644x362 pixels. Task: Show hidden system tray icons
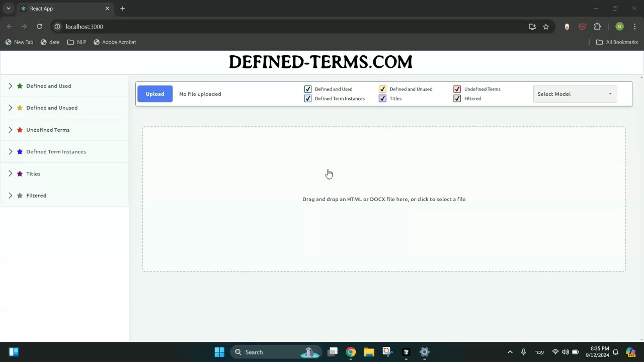[510, 352]
